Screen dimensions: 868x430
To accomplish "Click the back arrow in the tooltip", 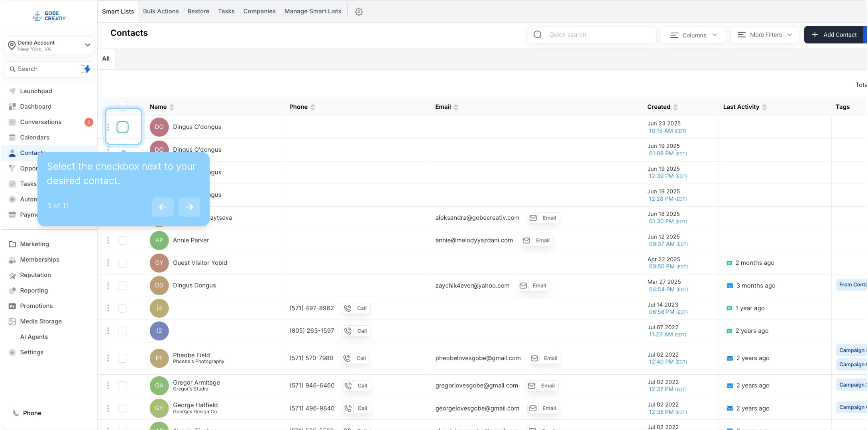I will (163, 207).
